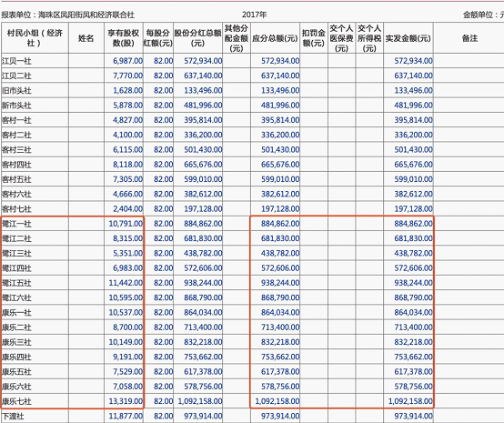
Task: Click 新市头社 share count 5,878.00
Action: 127,106
